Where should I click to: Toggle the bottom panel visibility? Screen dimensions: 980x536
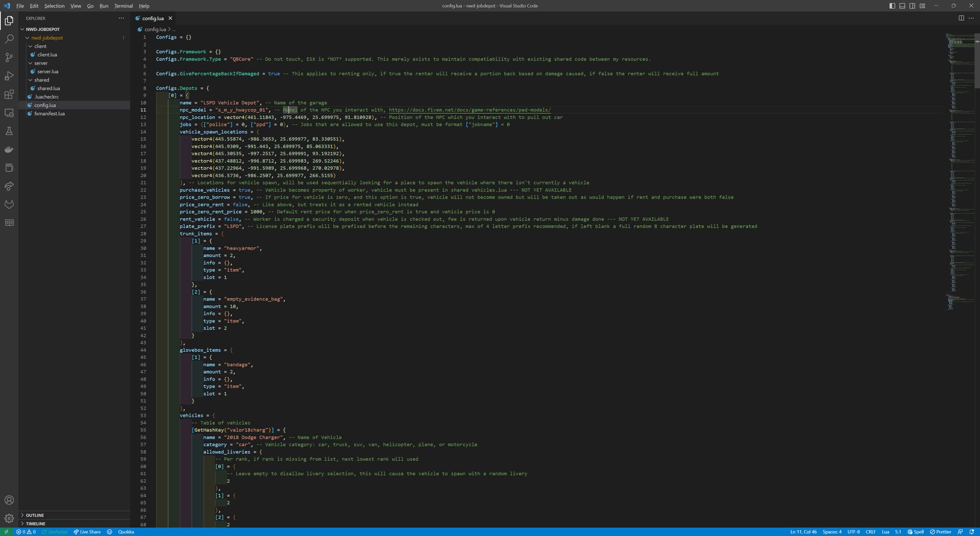[902, 6]
